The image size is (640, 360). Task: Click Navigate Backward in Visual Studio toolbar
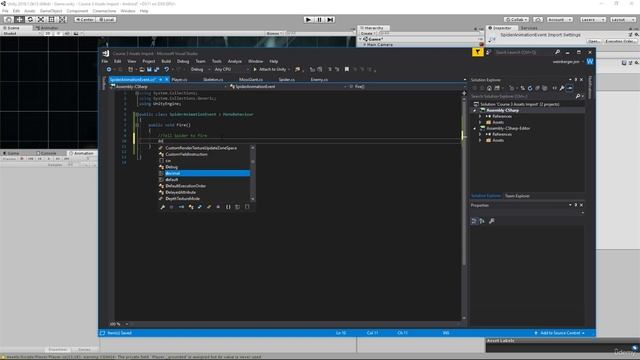109,69
